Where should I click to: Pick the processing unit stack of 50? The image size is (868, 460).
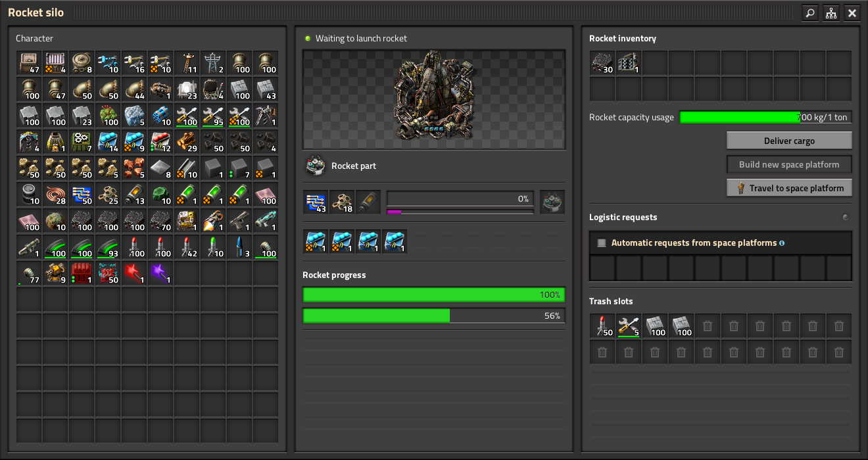pyautogui.click(x=82, y=195)
